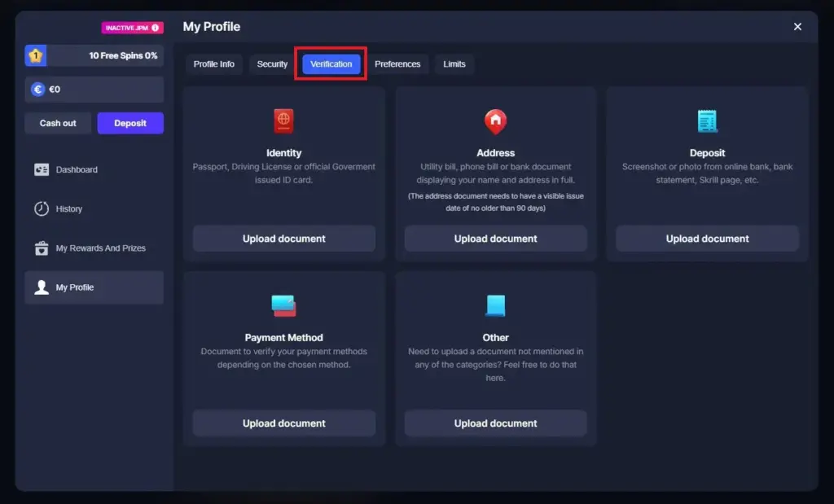Screen dimensions: 834x504
Task: Click the Deposit card heading text
Action: [x=708, y=152]
